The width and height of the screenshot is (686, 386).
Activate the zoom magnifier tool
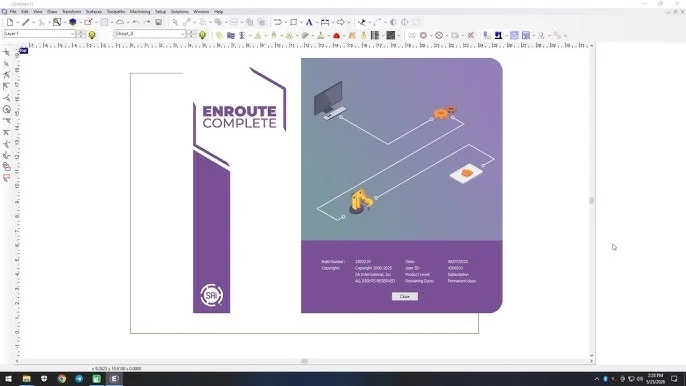pyautogui.click(x=57, y=22)
